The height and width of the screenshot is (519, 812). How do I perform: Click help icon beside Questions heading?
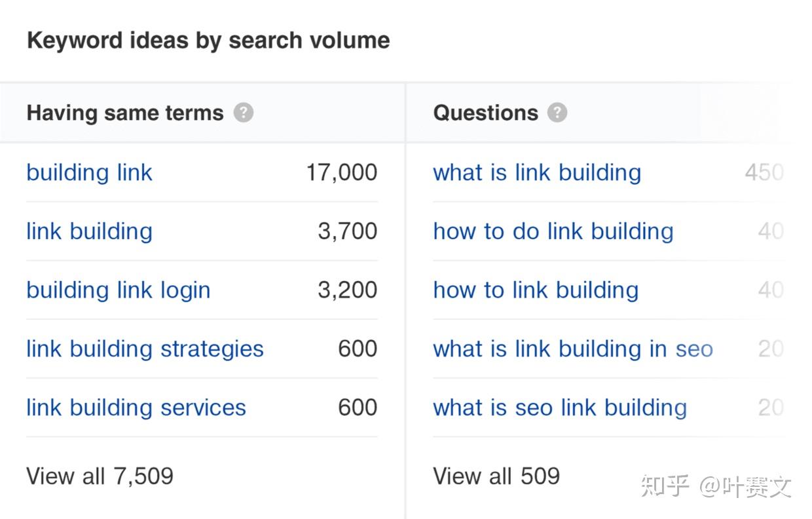tap(557, 113)
